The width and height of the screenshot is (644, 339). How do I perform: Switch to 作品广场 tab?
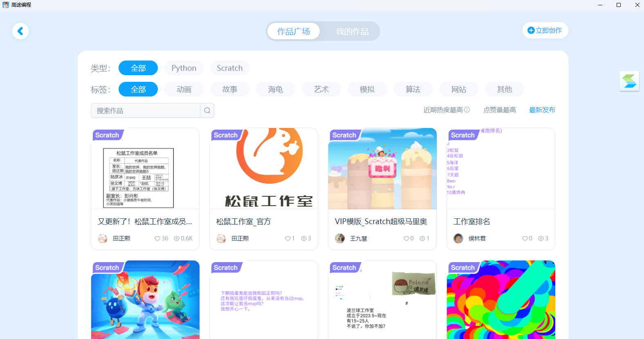coord(294,31)
